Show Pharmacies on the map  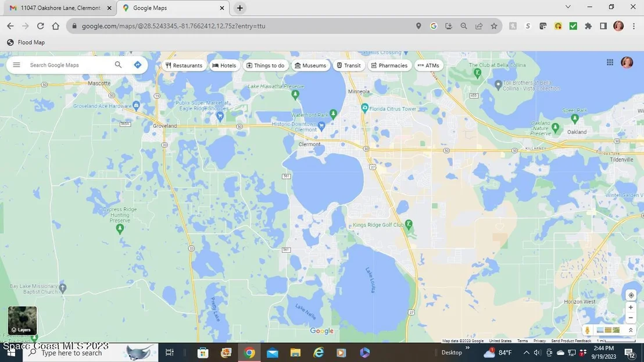pos(389,65)
